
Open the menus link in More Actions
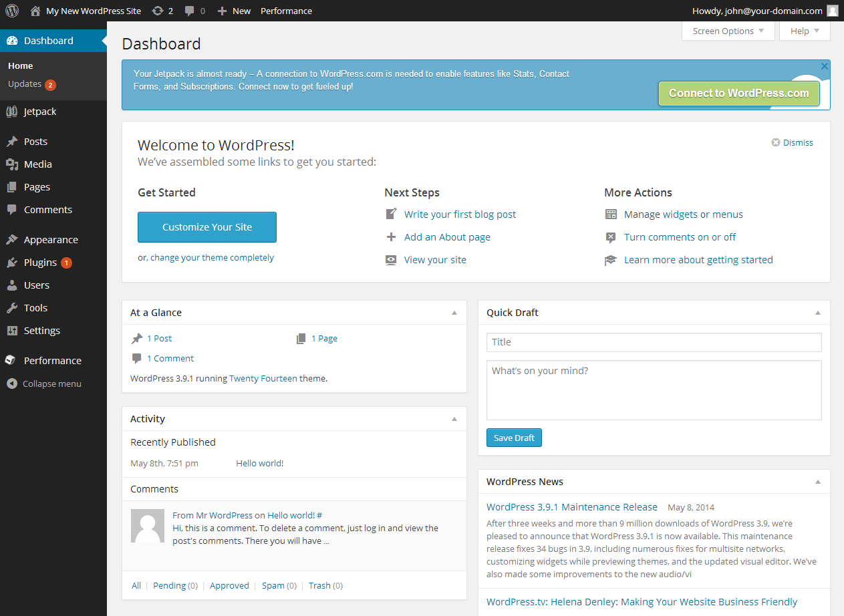(x=728, y=214)
